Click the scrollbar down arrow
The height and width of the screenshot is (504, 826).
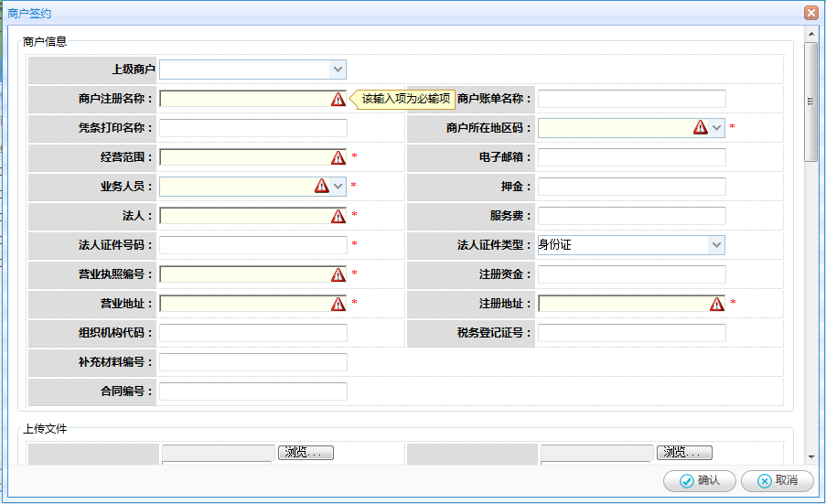point(811,457)
